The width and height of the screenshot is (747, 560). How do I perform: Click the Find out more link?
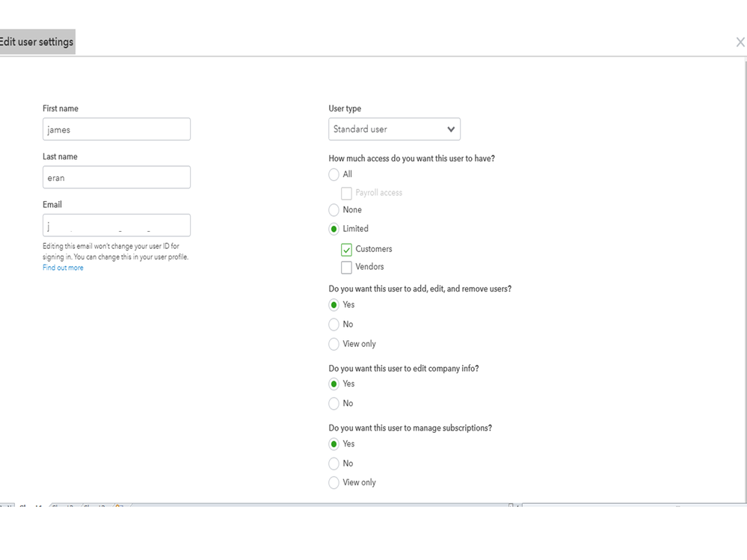pyautogui.click(x=63, y=267)
